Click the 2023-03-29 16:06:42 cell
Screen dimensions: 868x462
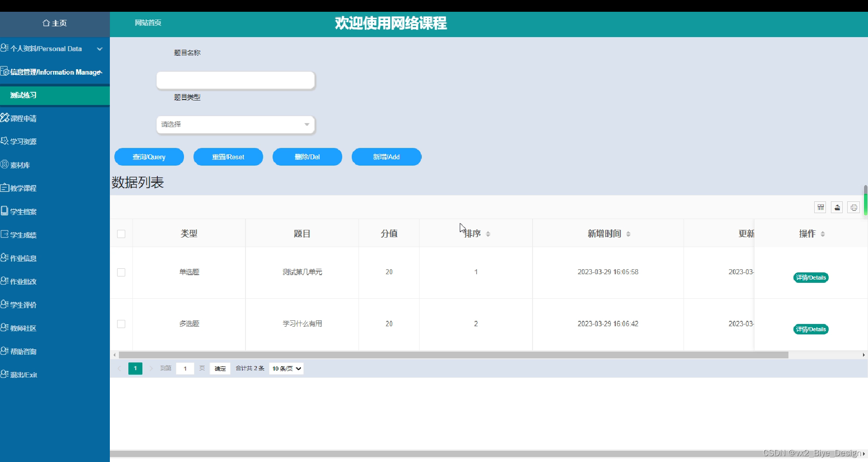[x=608, y=324]
